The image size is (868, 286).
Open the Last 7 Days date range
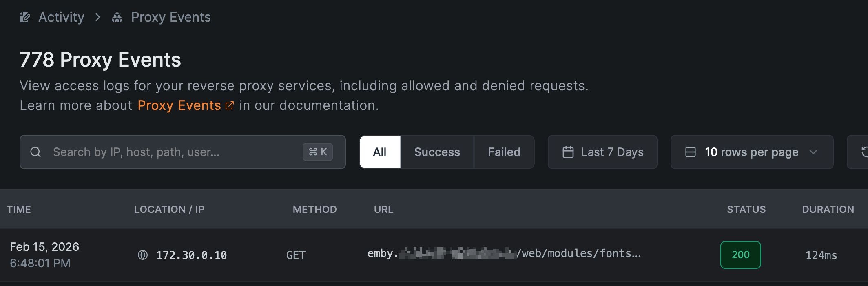click(602, 152)
